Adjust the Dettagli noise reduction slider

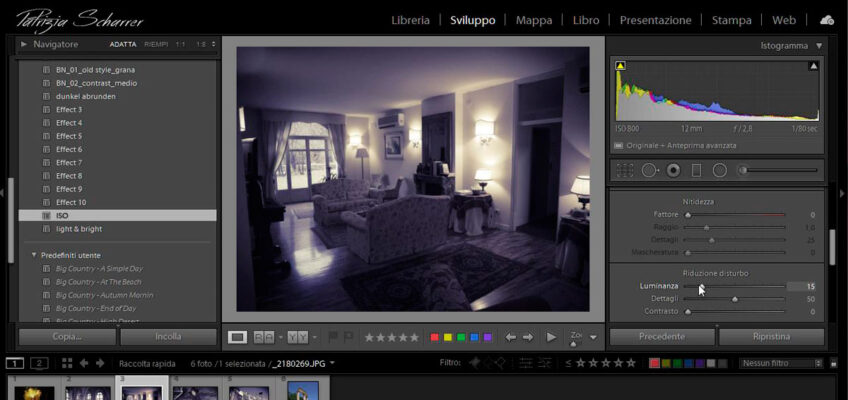click(x=734, y=299)
